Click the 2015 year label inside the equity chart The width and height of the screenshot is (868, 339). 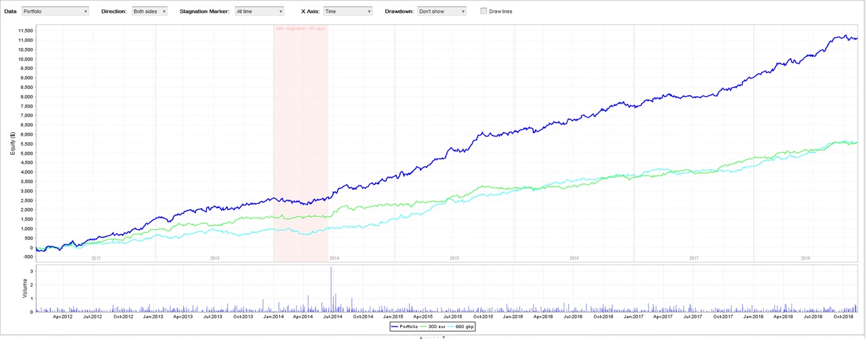pyautogui.click(x=454, y=258)
